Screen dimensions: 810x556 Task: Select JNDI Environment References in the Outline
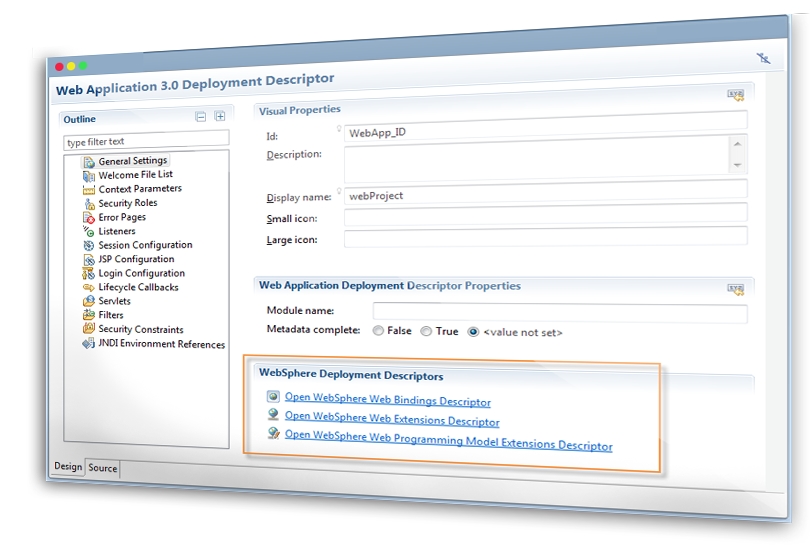click(162, 344)
